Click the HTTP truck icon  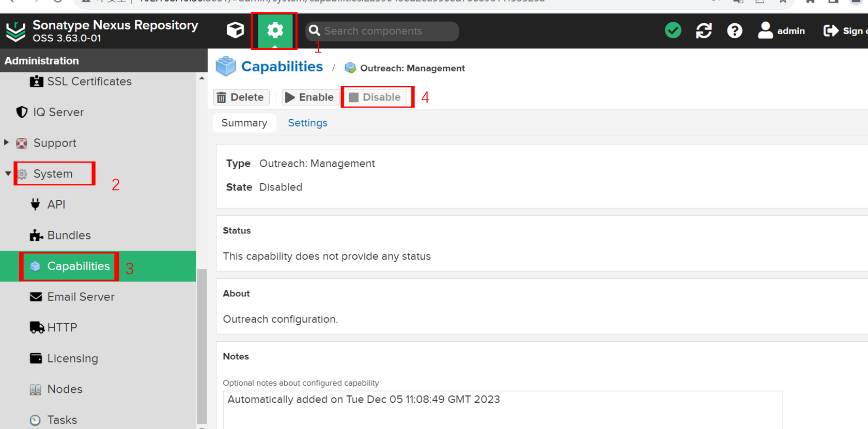(37, 327)
